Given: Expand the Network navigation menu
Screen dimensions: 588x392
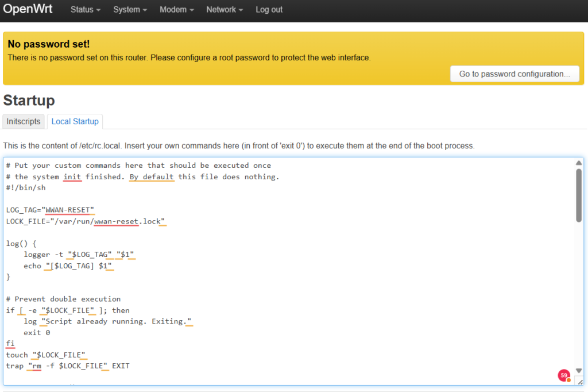Looking at the screenshot, I should pos(225,10).
